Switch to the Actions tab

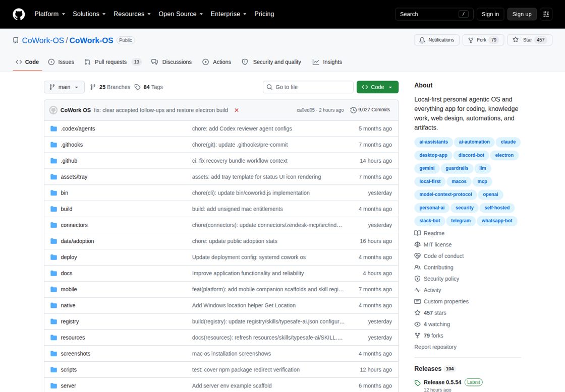(x=217, y=62)
